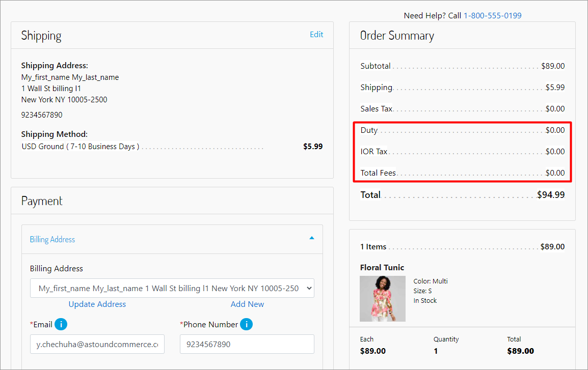The width and height of the screenshot is (588, 370).
Task: Open the Floral Tunic product thumbnail
Action: 382,299
